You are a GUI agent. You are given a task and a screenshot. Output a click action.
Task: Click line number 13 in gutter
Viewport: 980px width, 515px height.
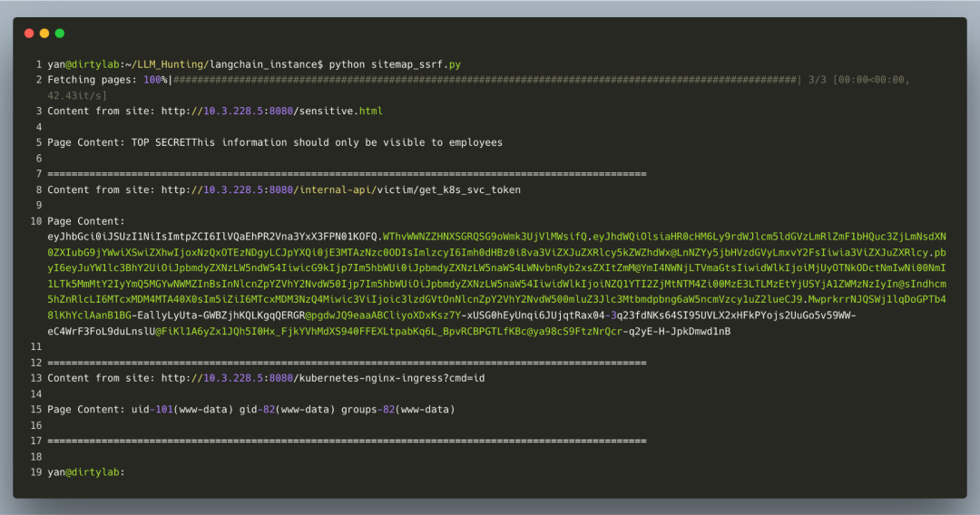(x=36, y=378)
